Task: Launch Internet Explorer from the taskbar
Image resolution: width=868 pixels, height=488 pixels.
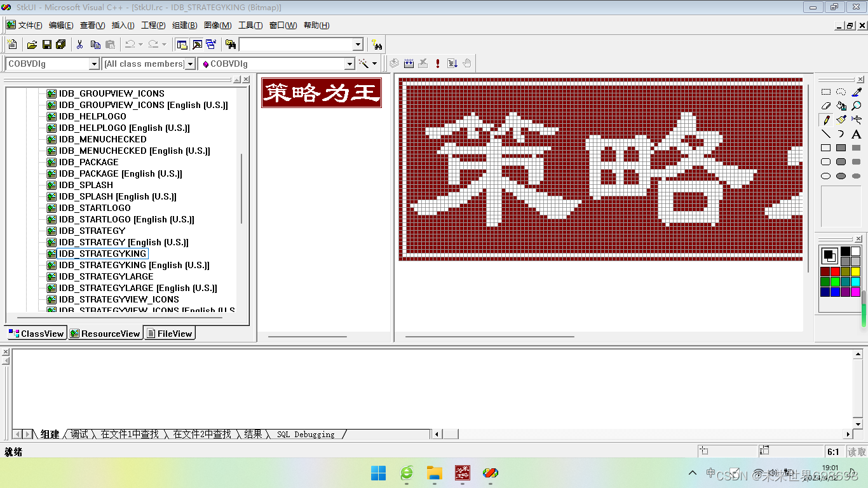Action: [407, 473]
